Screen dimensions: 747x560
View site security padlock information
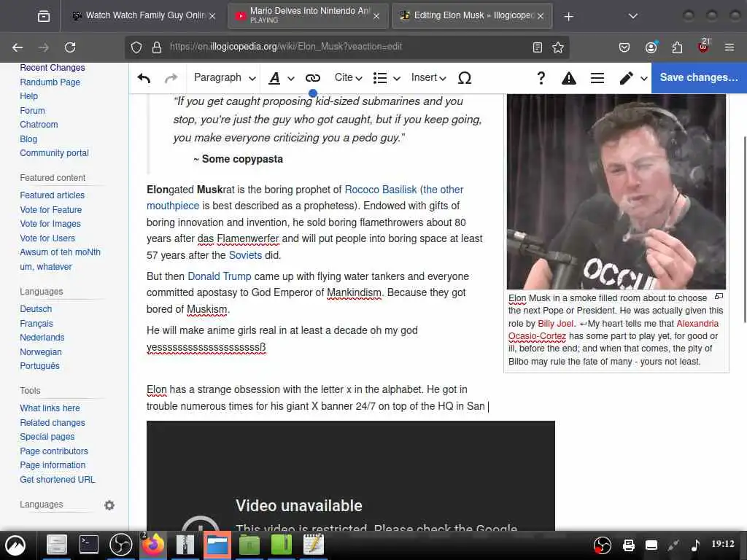pos(157,47)
